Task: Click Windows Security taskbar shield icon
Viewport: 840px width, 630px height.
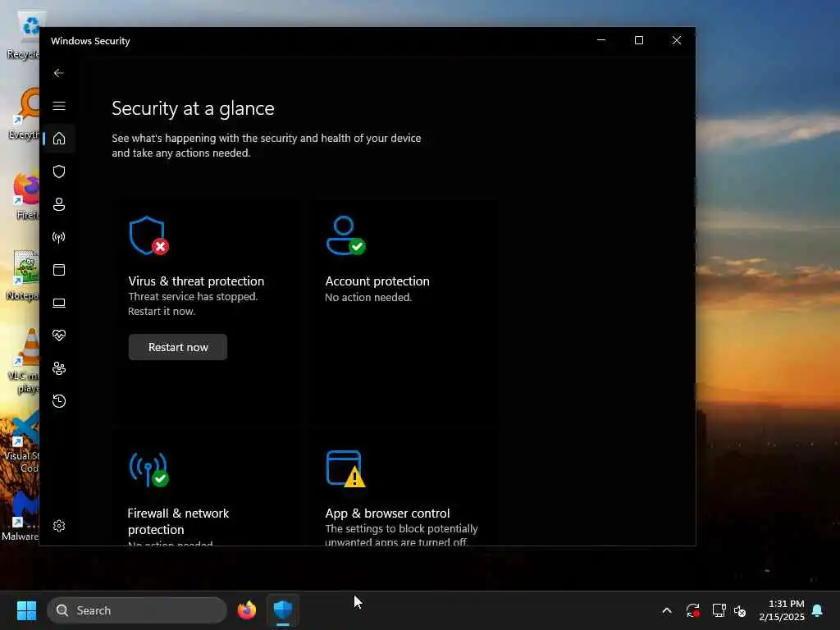Action: point(283,610)
